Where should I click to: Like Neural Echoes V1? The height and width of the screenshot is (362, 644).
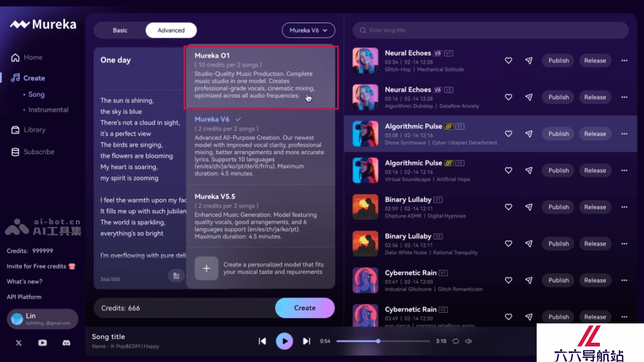(508, 61)
